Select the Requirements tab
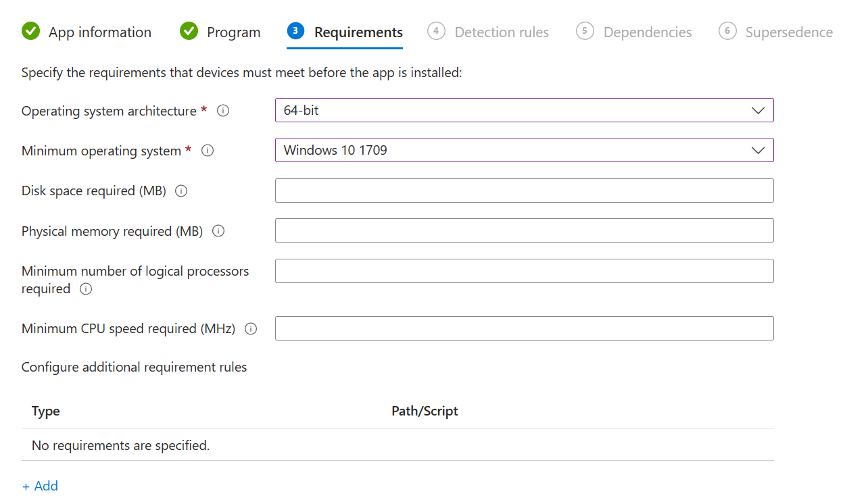Image resolution: width=845 pixels, height=504 pixels. tap(358, 32)
